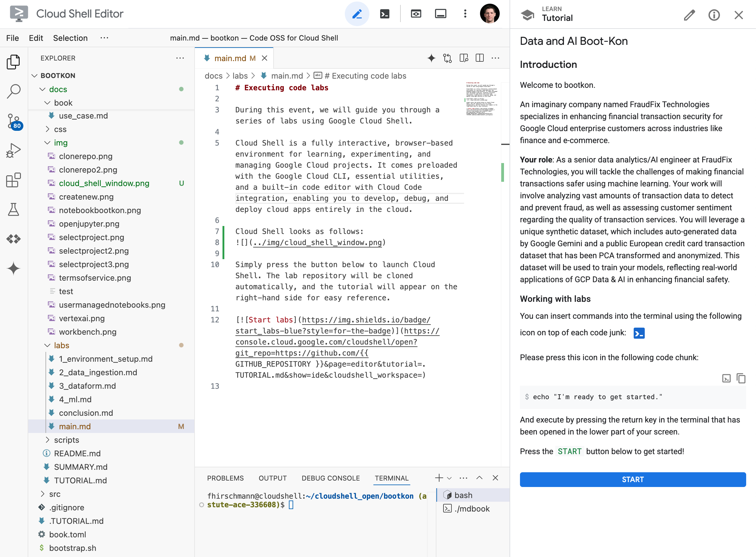The height and width of the screenshot is (557, 756).
Task: Open the Extensions view
Action: (x=14, y=180)
